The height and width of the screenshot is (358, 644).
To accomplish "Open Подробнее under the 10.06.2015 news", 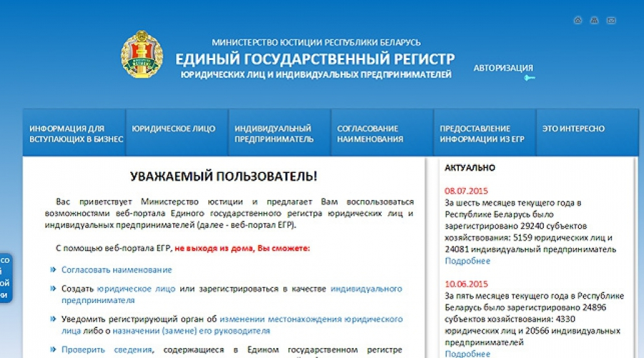I will click(467, 354).
